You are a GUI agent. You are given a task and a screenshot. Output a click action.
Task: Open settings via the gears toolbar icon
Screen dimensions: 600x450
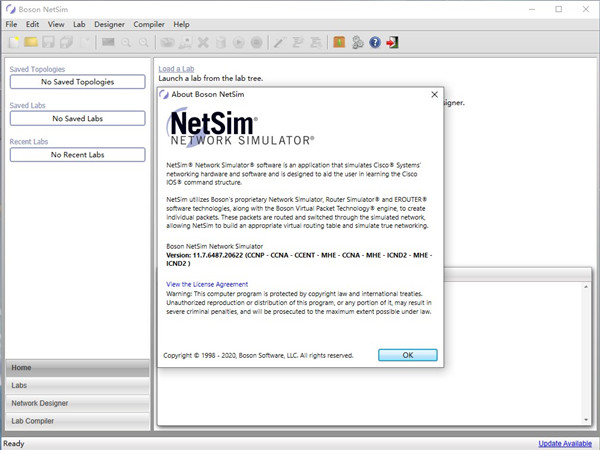click(x=357, y=42)
